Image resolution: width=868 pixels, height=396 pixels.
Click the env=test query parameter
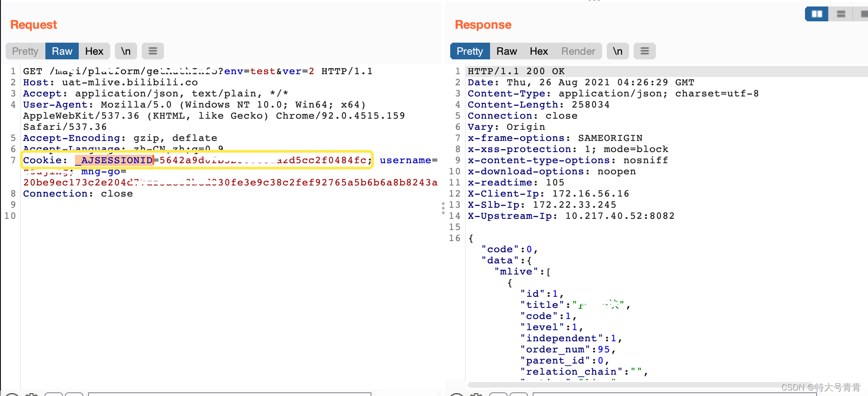250,71
